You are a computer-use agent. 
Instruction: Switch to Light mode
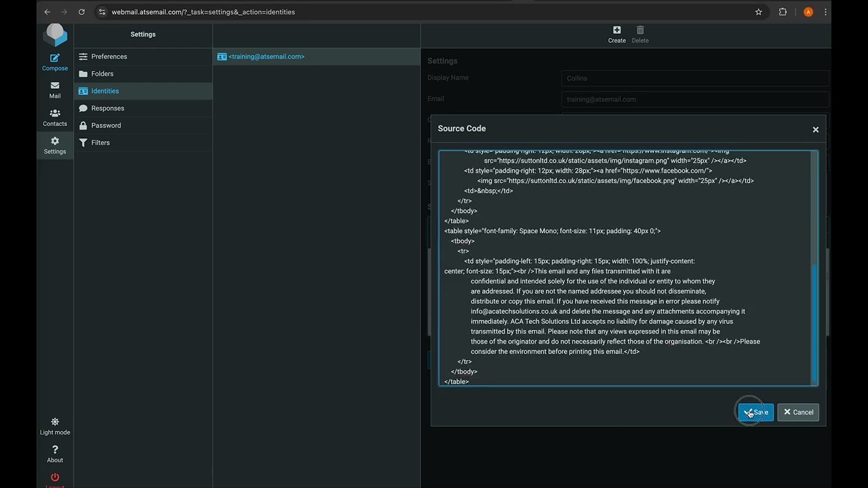(55, 426)
